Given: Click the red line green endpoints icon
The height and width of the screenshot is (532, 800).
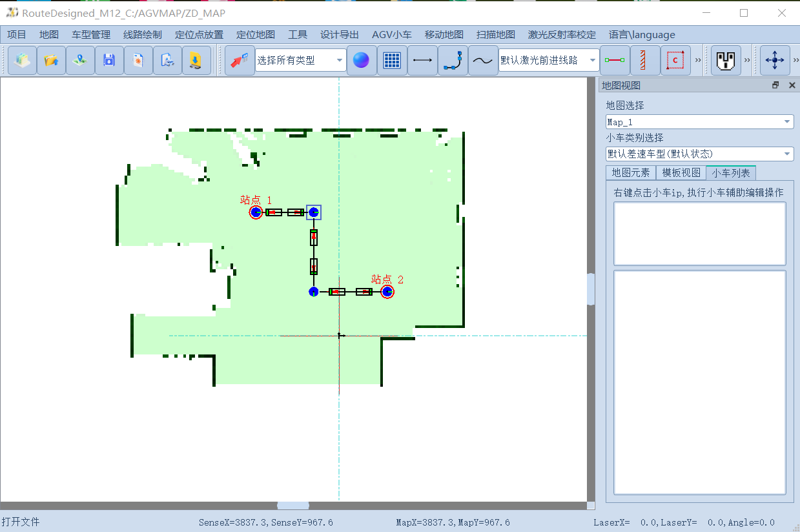Looking at the screenshot, I should [614, 61].
